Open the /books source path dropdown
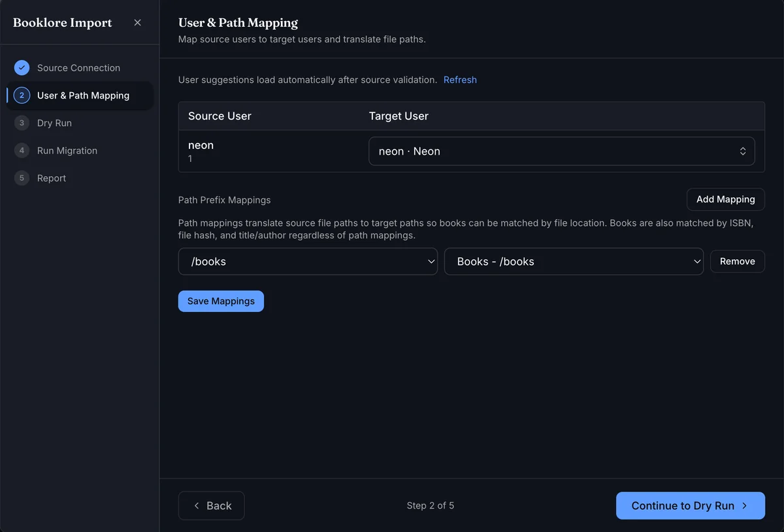The width and height of the screenshot is (784, 532). (308, 261)
